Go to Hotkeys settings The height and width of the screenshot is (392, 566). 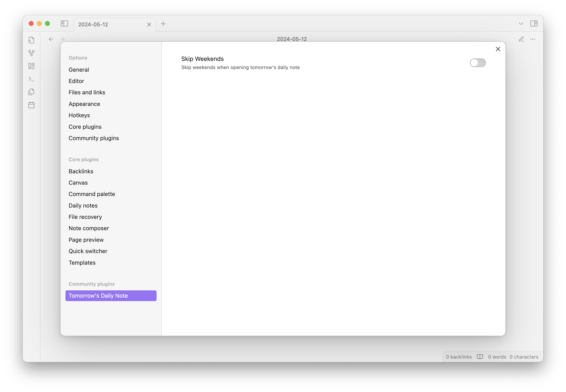pos(79,115)
